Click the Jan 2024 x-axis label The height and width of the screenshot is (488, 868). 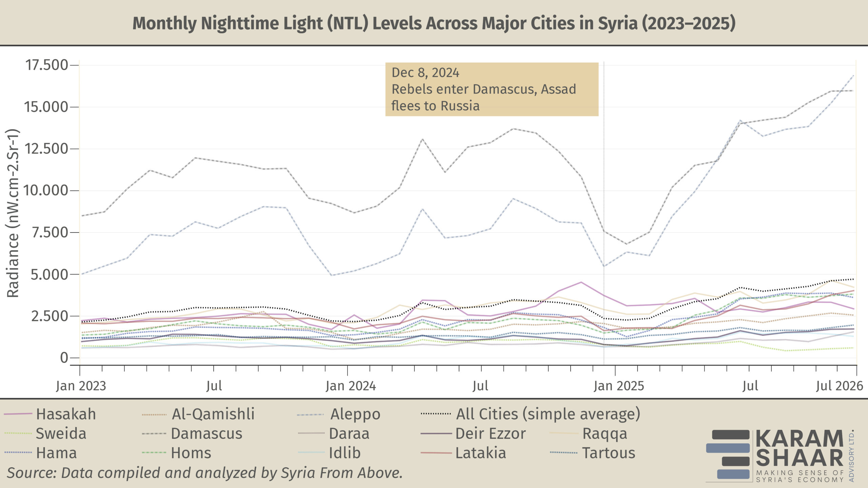[x=351, y=386]
